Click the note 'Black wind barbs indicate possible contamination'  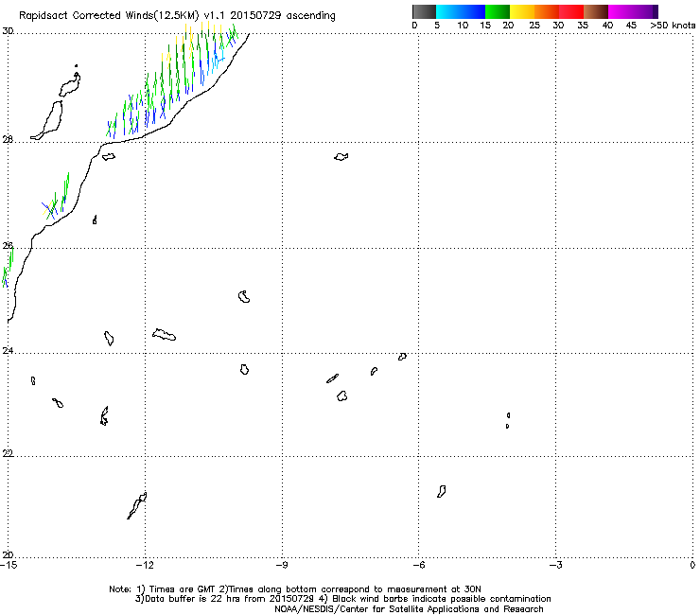point(441,599)
